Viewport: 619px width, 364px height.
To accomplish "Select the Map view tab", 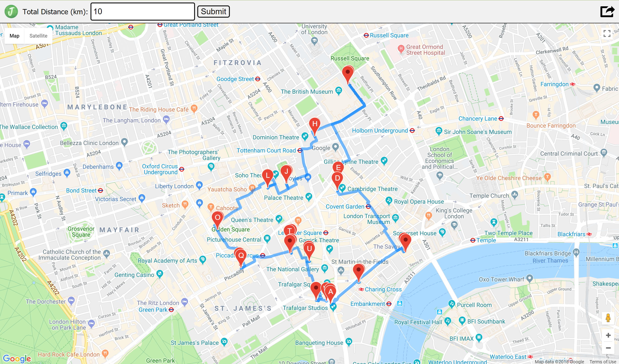I will [x=14, y=36].
